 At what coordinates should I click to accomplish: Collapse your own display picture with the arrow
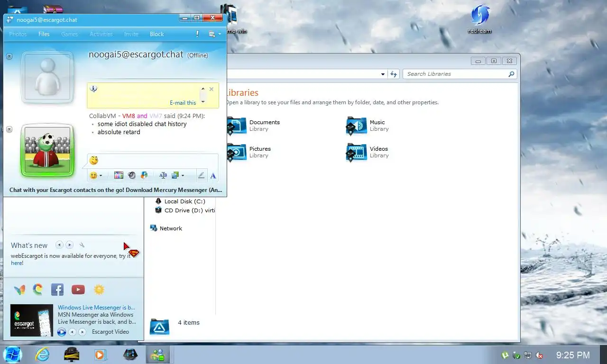(9, 129)
